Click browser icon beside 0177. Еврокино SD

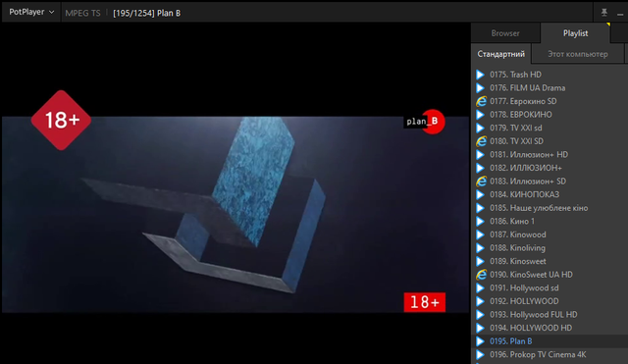coord(481,101)
